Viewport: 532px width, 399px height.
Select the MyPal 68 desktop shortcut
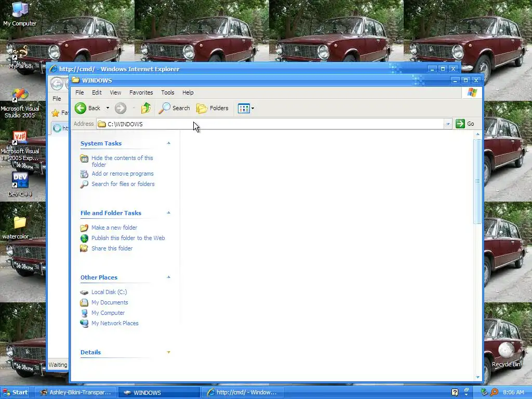pyautogui.click(x=20, y=57)
